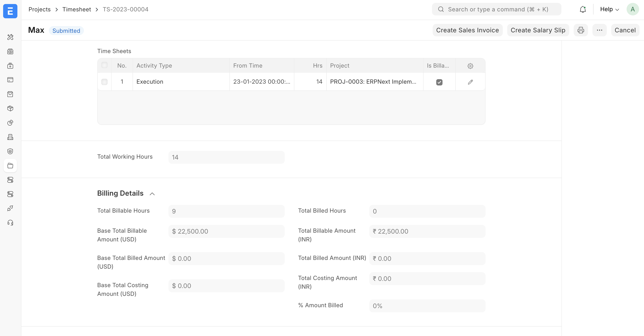Click the print icon button
Viewport: 644px width, 336px height.
click(x=581, y=30)
